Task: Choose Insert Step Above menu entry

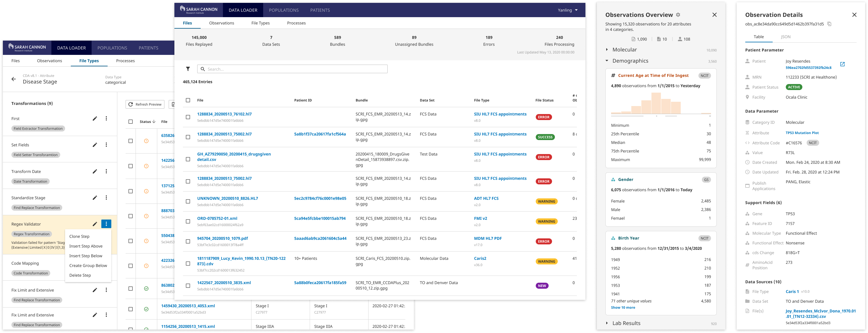Action: point(88,246)
